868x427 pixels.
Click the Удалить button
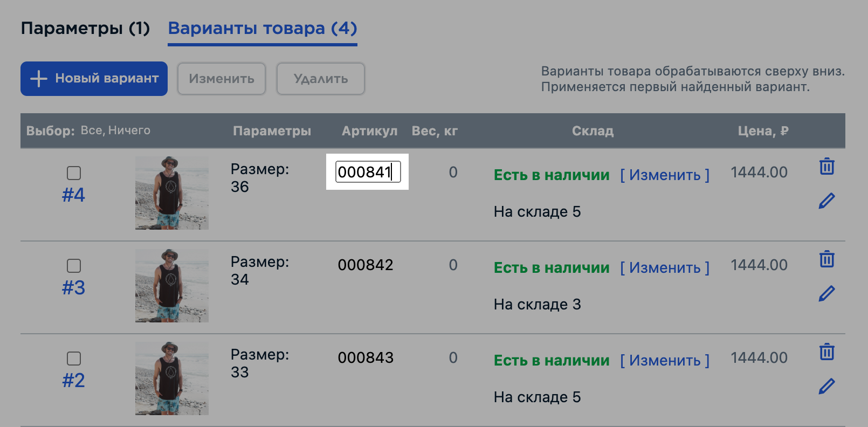pyautogui.click(x=321, y=79)
